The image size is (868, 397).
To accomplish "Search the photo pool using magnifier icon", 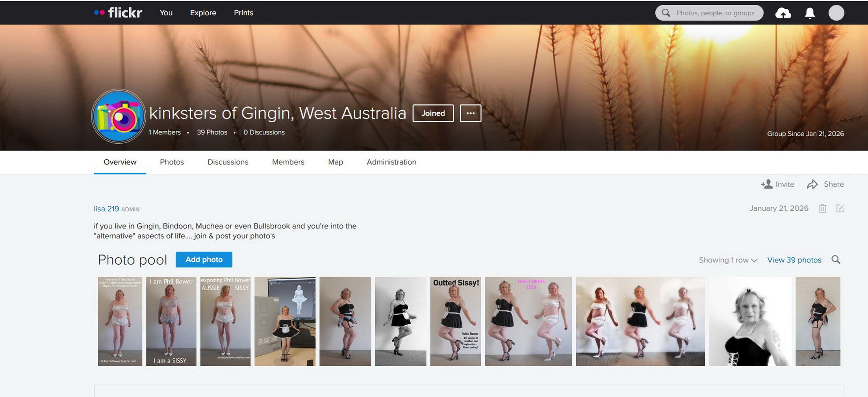I will pyautogui.click(x=836, y=260).
